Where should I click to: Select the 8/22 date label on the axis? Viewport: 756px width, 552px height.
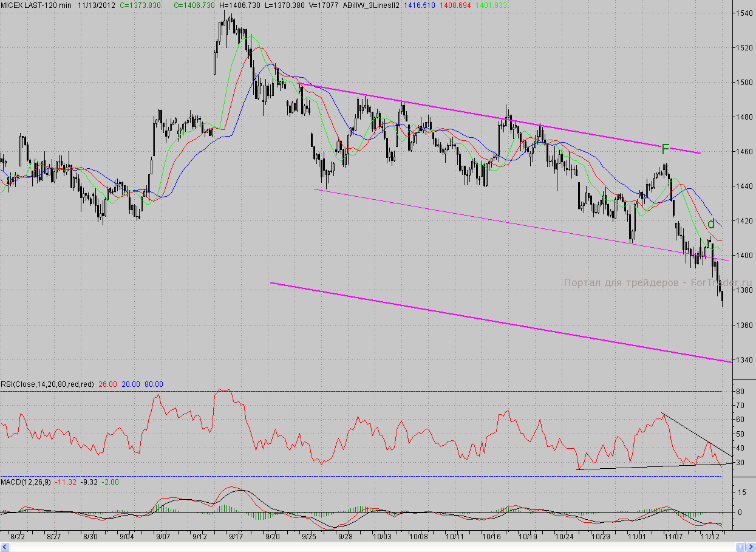pyautogui.click(x=18, y=537)
